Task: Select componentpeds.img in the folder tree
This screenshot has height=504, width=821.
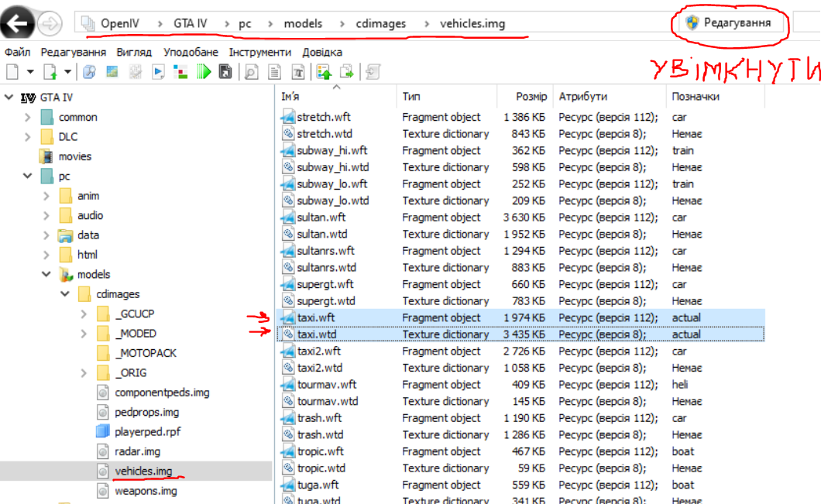Action: click(163, 393)
